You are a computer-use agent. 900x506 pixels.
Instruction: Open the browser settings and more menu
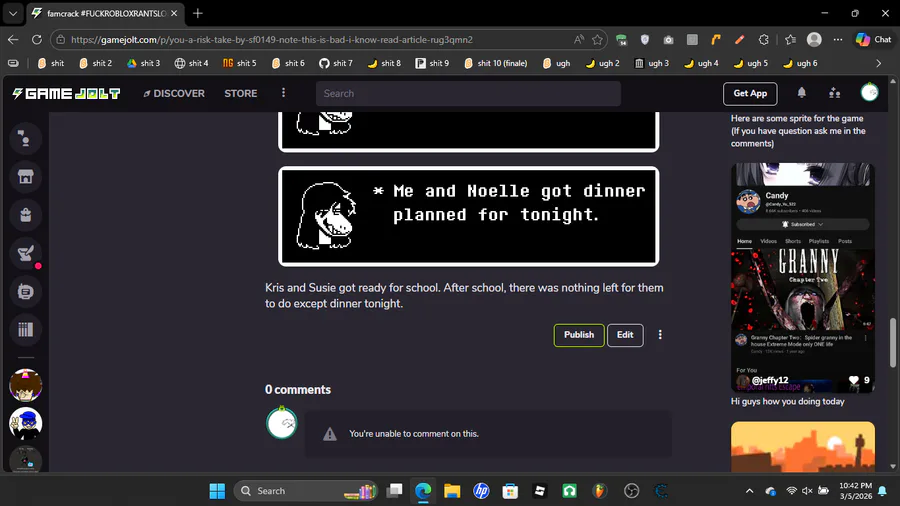pos(838,40)
